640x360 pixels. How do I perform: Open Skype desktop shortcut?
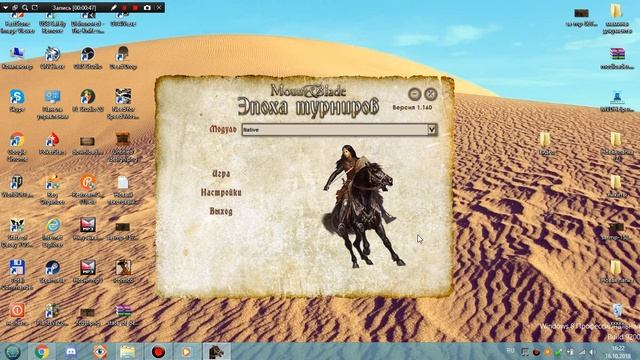[17, 100]
